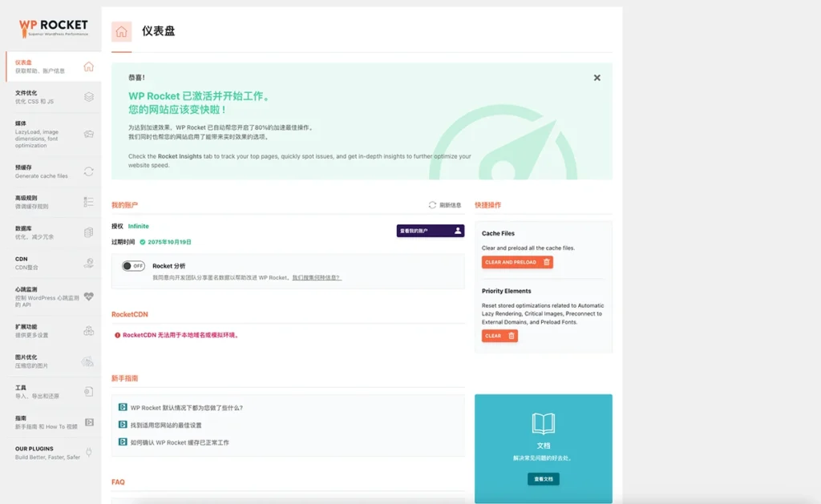
Task: Click the heart icon for 心跳监测
Action: [x=89, y=296]
